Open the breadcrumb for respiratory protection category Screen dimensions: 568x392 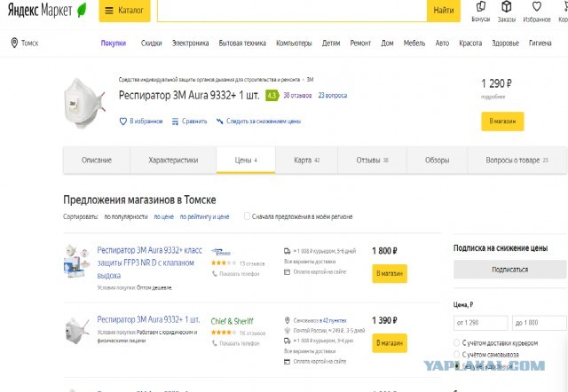(209, 79)
